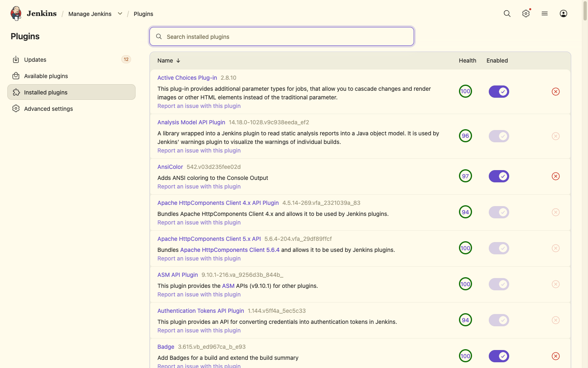Disable the Active Choices Plug-in toggle
This screenshot has height=368, width=588.
tap(499, 92)
